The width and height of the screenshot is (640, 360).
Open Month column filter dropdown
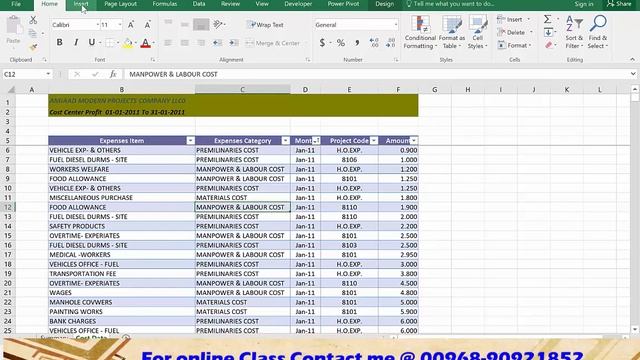316,140
